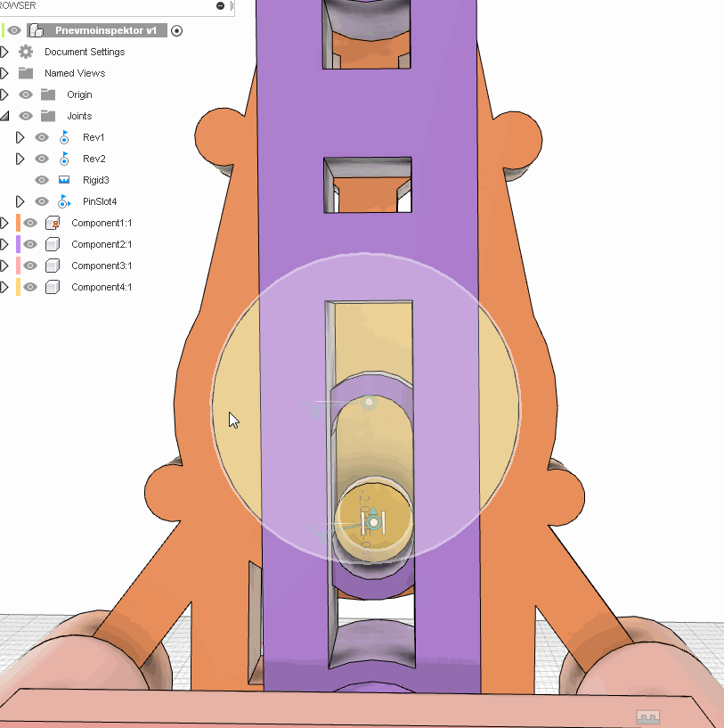
Task: Hide Component2:1 with eye icon
Action: coord(30,244)
